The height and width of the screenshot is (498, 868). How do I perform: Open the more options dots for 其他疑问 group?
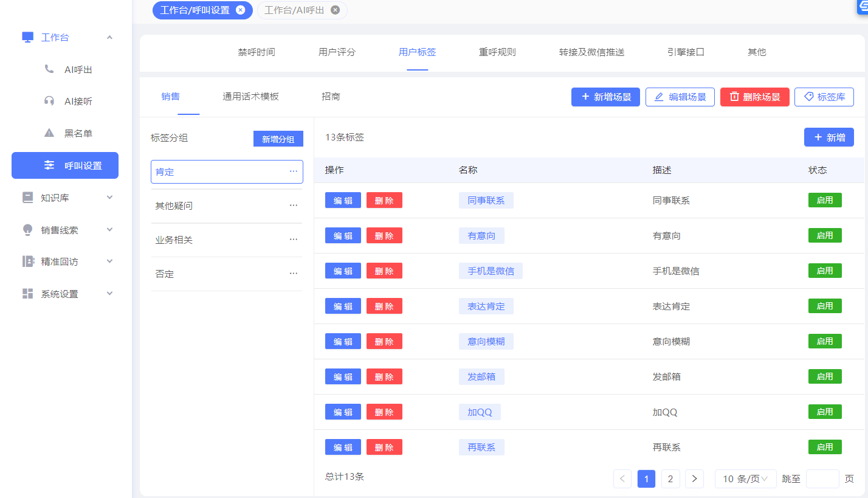pyautogui.click(x=294, y=206)
